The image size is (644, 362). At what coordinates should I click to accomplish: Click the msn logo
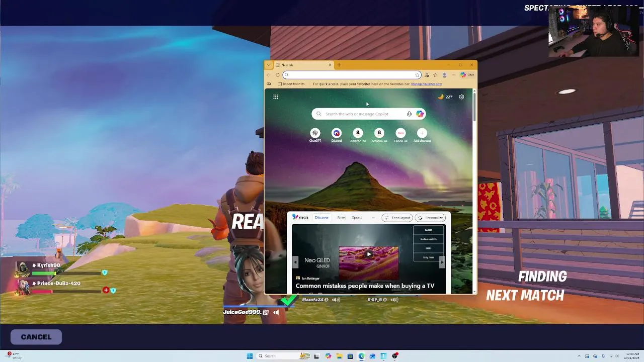[x=300, y=218]
